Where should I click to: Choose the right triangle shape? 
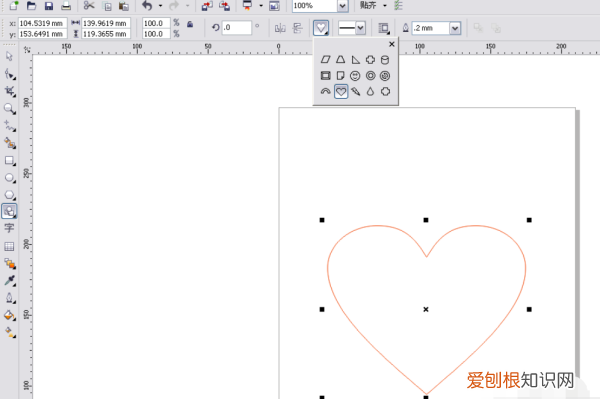tap(355, 60)
